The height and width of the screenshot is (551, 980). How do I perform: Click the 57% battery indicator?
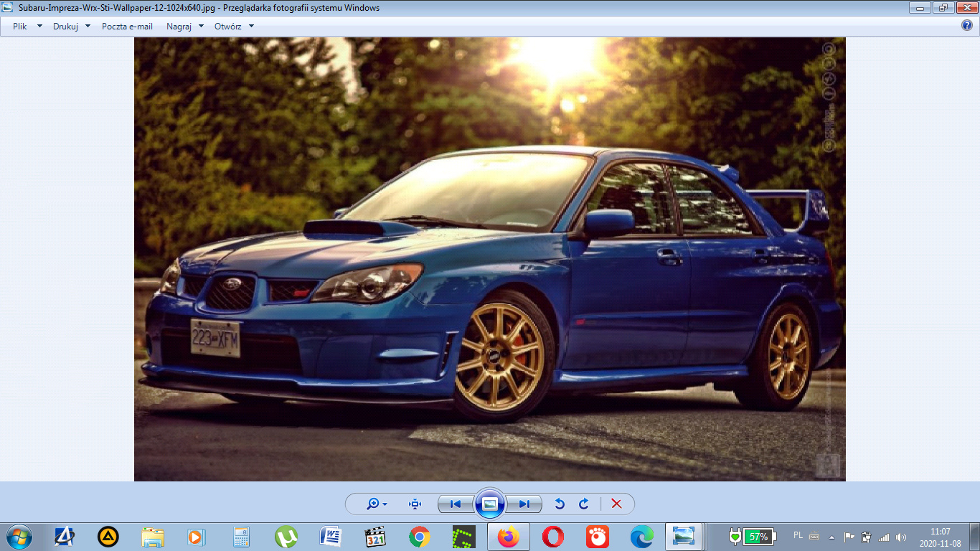click(758, 537)
